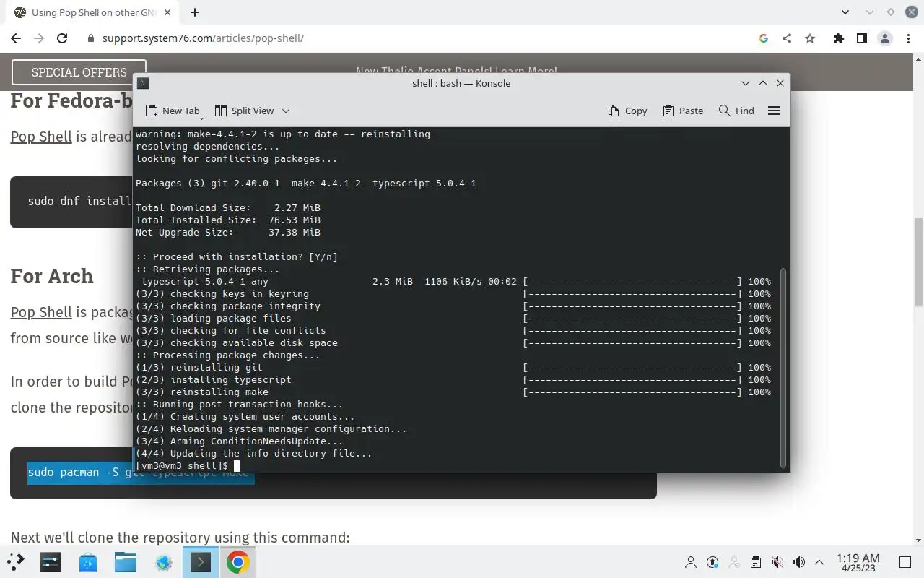Click the dimmed network tray icon
Screen dimensions: 924x578
tap(734, 562)
